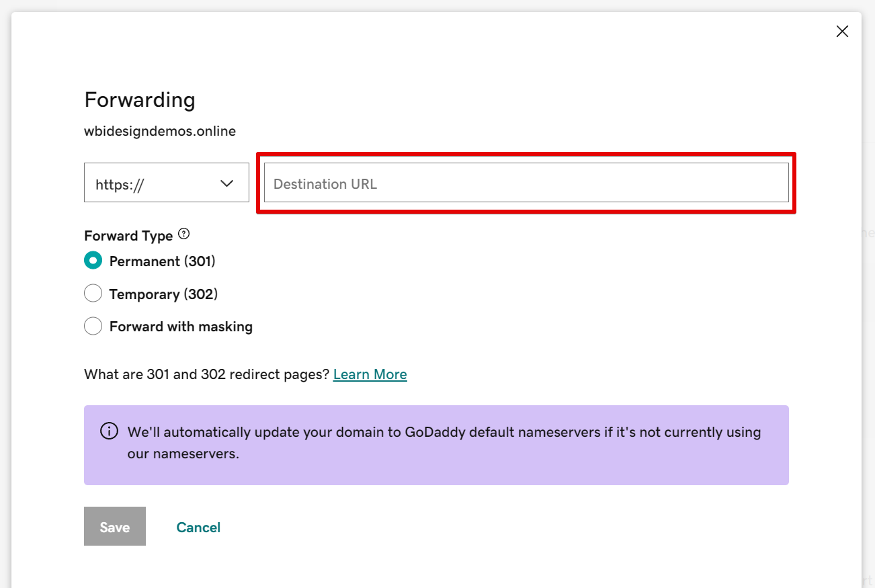Screen dimensions: 875x588
Task: Click the Forward Type help question-mark icon
Action: pyautogui.click(x=183, y=235)
